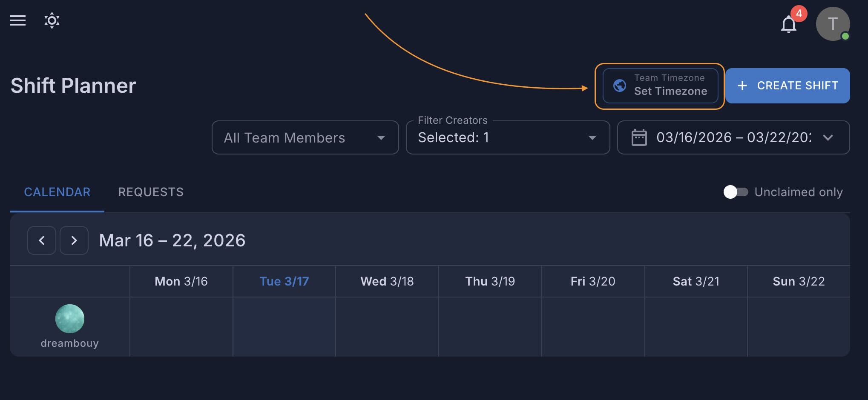Click the calendar icon in date range
Image resolution: width=868 pixels, height=400 pixels.
(639, 137)
